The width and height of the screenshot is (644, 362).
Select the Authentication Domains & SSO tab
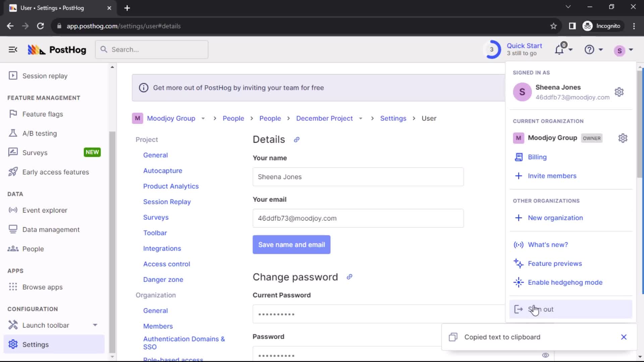183,343
